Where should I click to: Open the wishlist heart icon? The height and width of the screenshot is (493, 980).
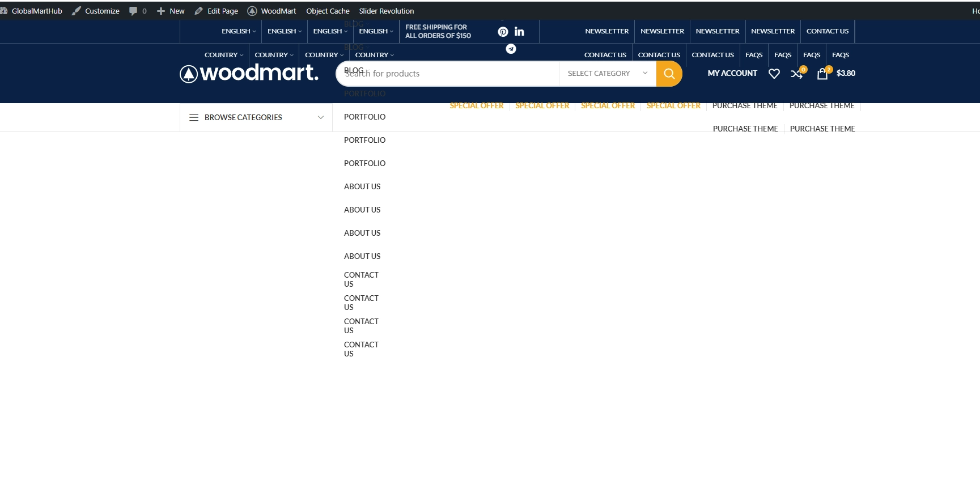pyautogui.click(x=774, y=74)
